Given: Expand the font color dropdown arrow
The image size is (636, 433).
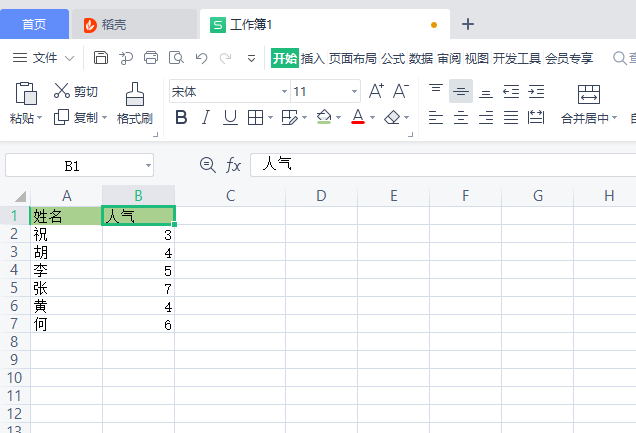Looking at the screenshot, I should tap(372, 118).
